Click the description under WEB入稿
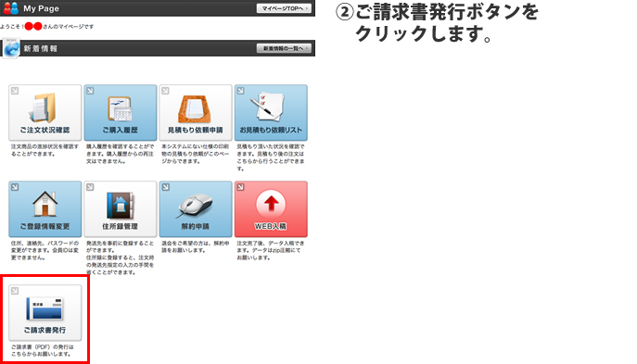The width and height of the screenshot is (637, 364). (271, 250)
